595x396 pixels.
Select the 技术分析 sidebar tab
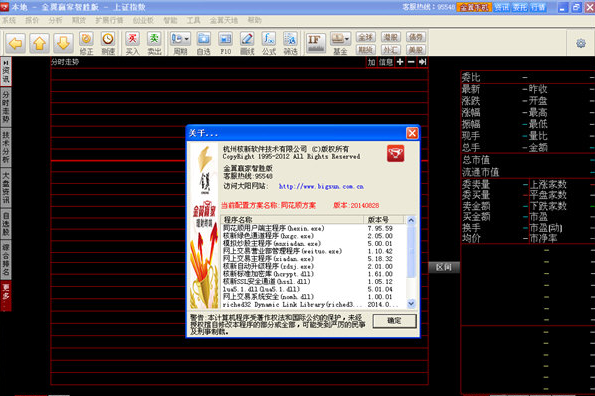click(x=6, y=147)
